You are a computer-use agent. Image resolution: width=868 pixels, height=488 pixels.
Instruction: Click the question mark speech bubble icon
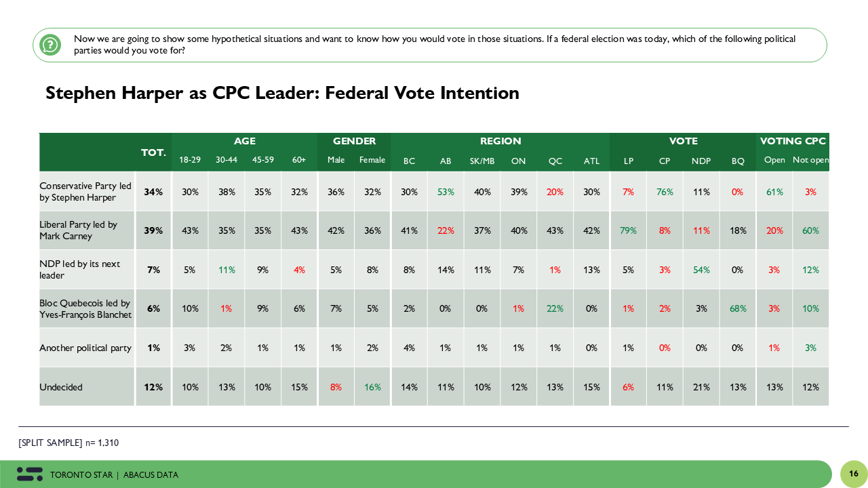[50, 45]
